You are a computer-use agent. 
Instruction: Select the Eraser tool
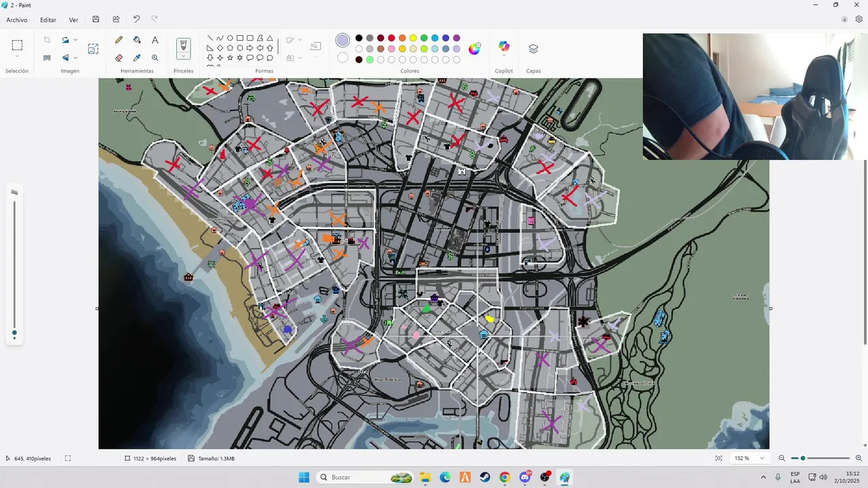(119, 58)
